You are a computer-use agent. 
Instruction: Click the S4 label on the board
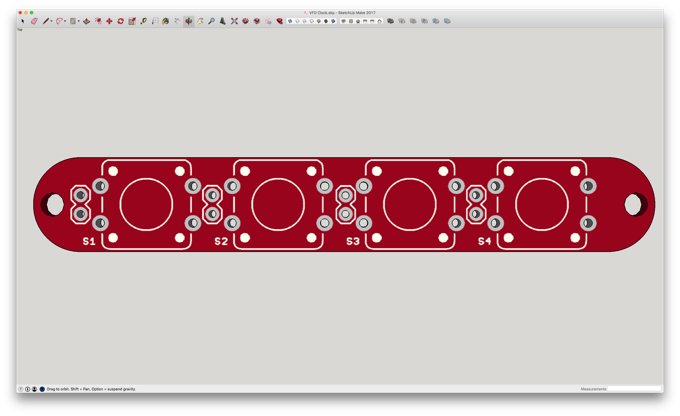484,241
